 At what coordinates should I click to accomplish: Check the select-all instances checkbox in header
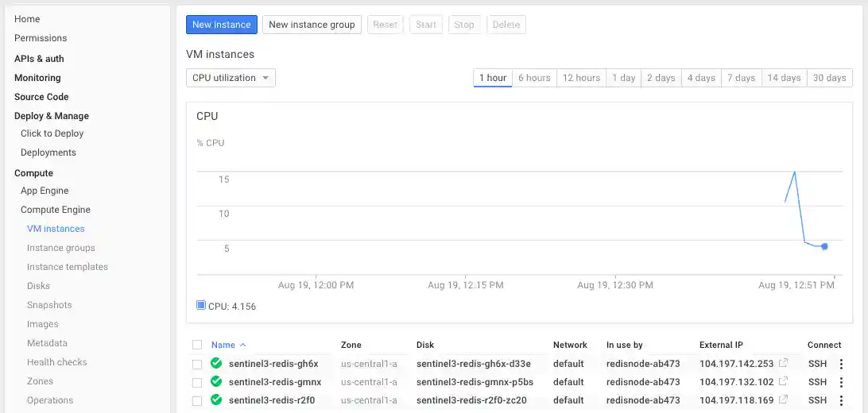point(197,345)
